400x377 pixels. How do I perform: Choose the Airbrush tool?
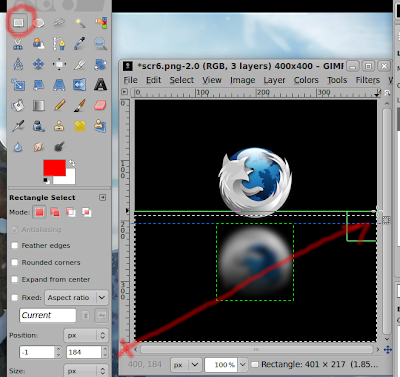click(18, 126)
